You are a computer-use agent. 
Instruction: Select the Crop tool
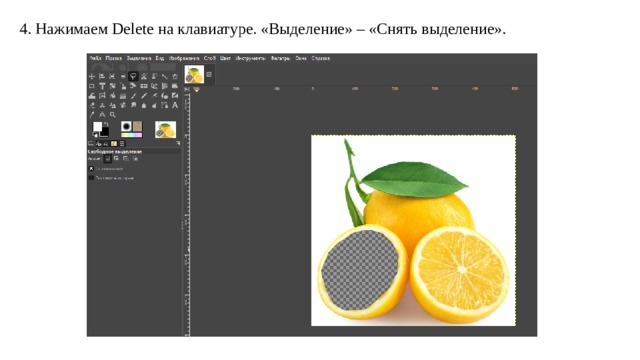click(x=92, y=86)
